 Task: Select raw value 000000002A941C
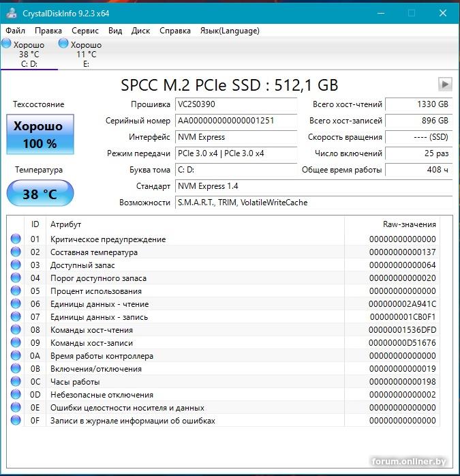[402, 304]
